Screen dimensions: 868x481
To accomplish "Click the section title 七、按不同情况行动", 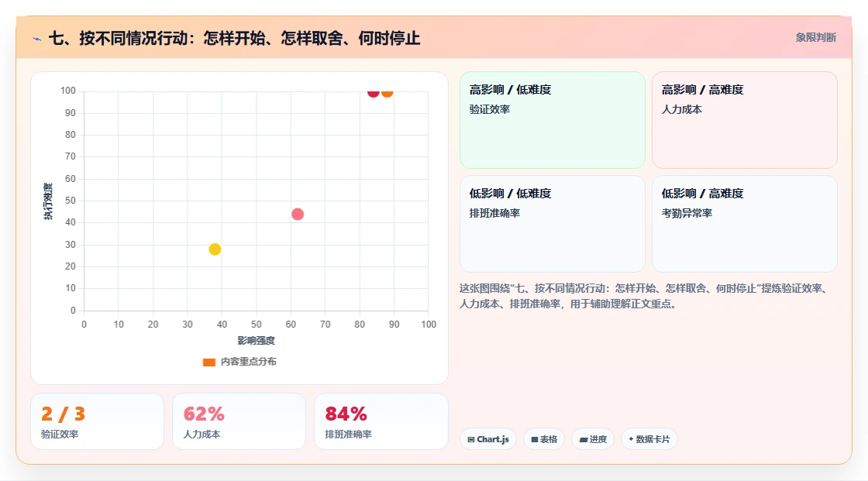I will (234, 38).
